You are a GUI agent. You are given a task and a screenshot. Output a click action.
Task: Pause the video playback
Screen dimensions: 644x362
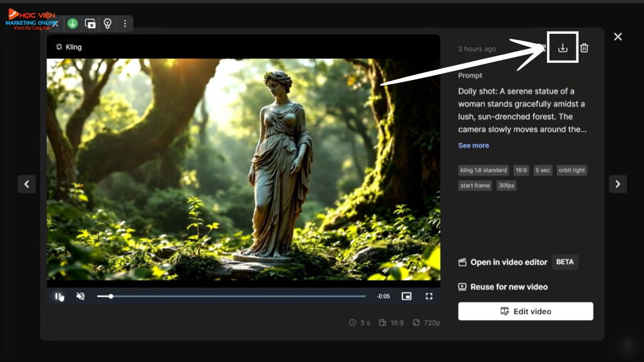58,296
